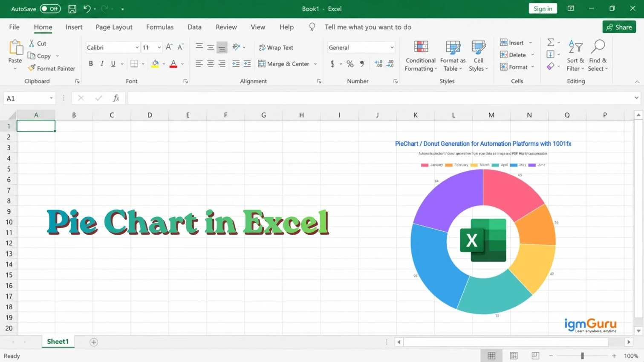Click the Paste clipboard icon

point(16,47)
